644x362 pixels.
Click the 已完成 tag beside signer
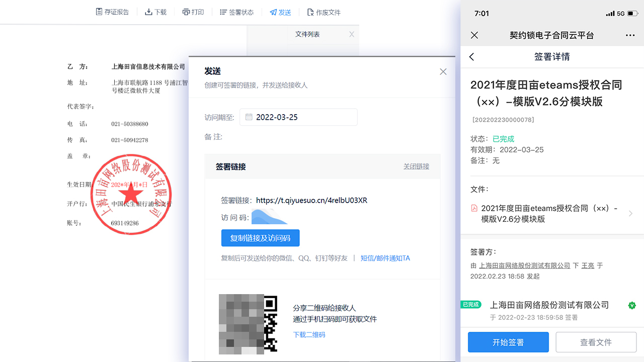coord(471,304)
